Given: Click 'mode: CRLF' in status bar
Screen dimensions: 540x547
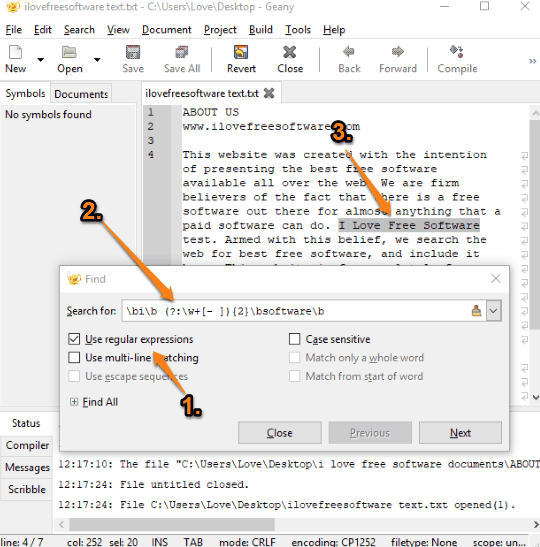Looking at the screenshot, I should coord(247,542).
